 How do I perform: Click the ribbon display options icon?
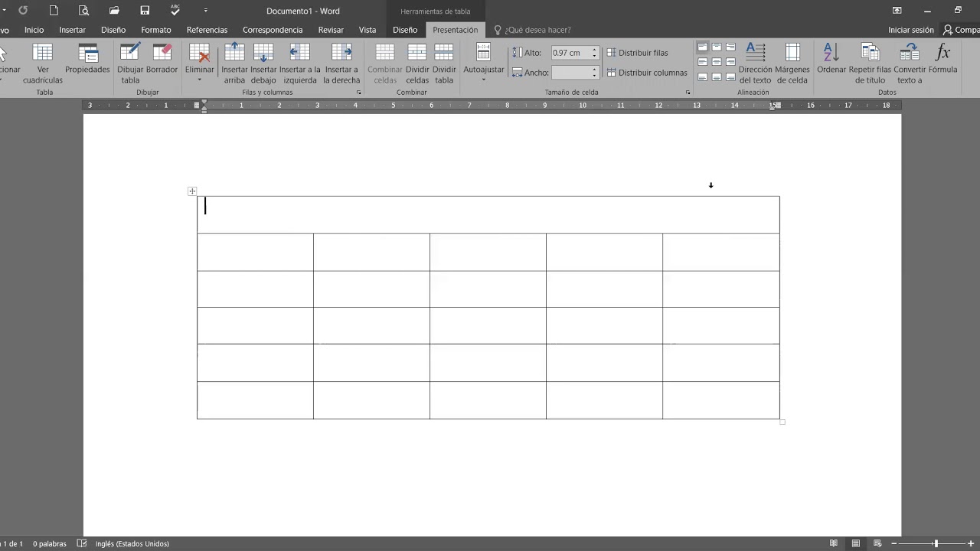point(897,11)
